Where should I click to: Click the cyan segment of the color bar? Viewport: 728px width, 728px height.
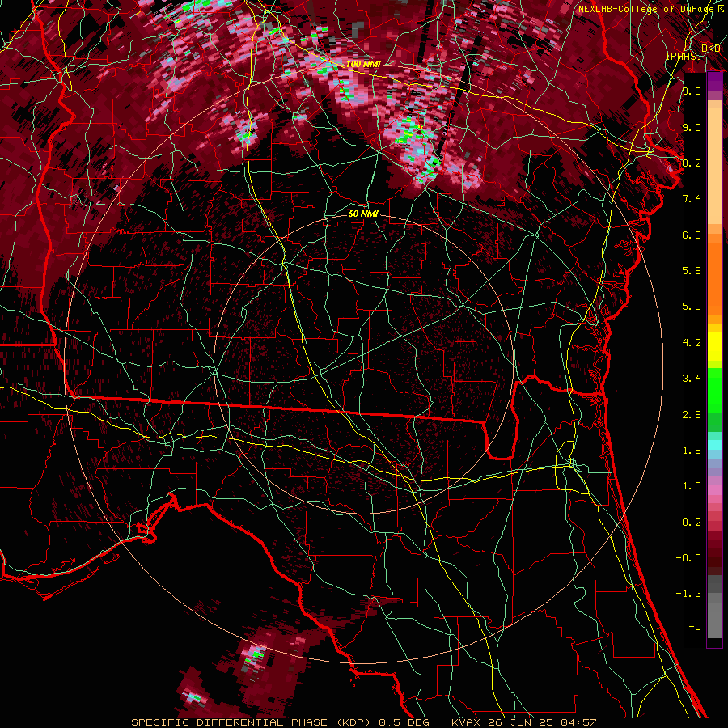click(x=714, y=444)
